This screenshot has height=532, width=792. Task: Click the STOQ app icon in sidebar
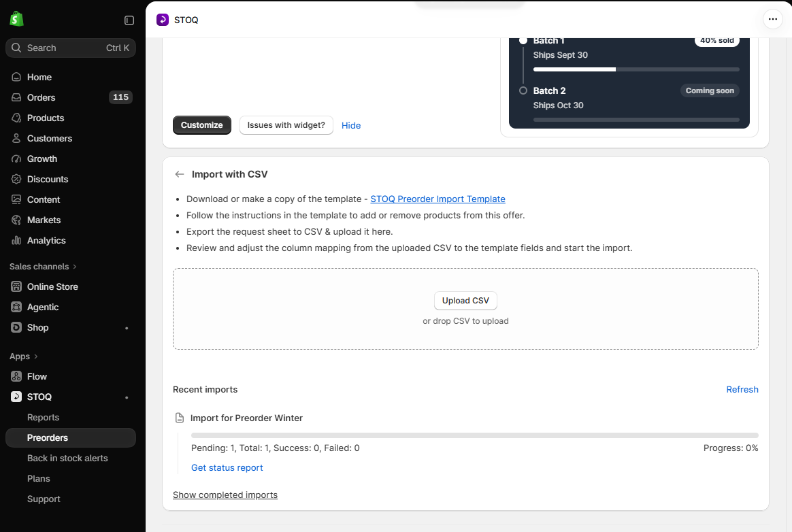click(16, 397)
